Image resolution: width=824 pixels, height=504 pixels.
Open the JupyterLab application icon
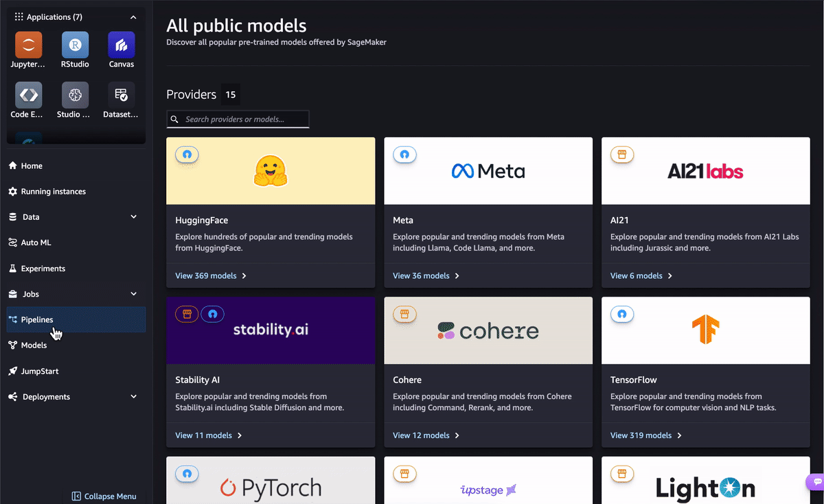(x=29, y=45)
